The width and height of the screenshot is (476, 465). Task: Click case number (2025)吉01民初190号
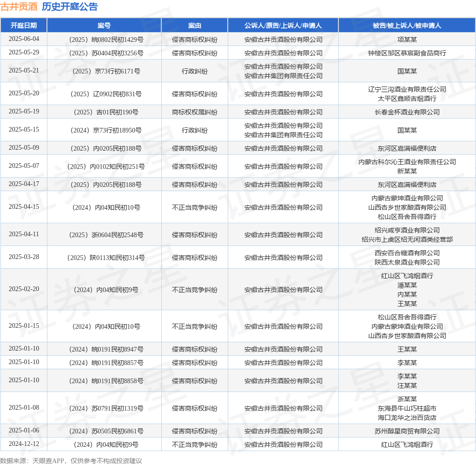pos(106,113)
